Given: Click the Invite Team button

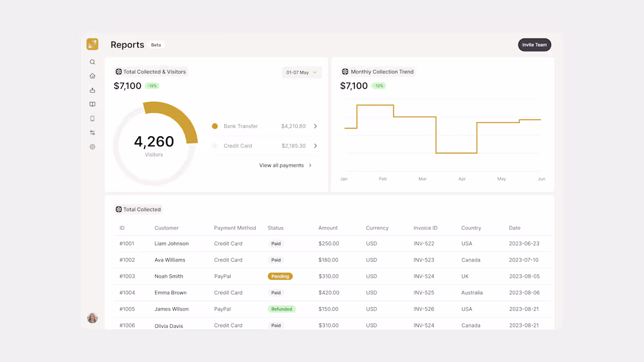Looking at the screenshot, I should pos(534,44).
